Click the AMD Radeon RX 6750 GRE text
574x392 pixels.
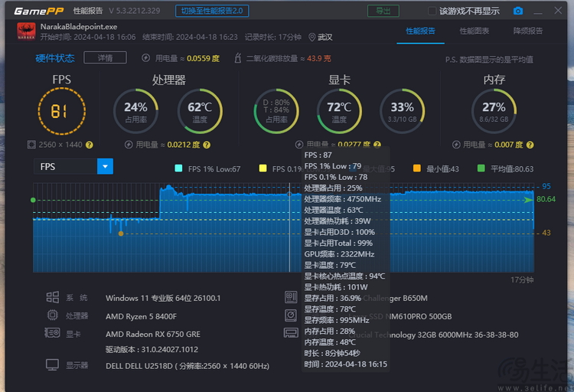[x=153, y=334]
